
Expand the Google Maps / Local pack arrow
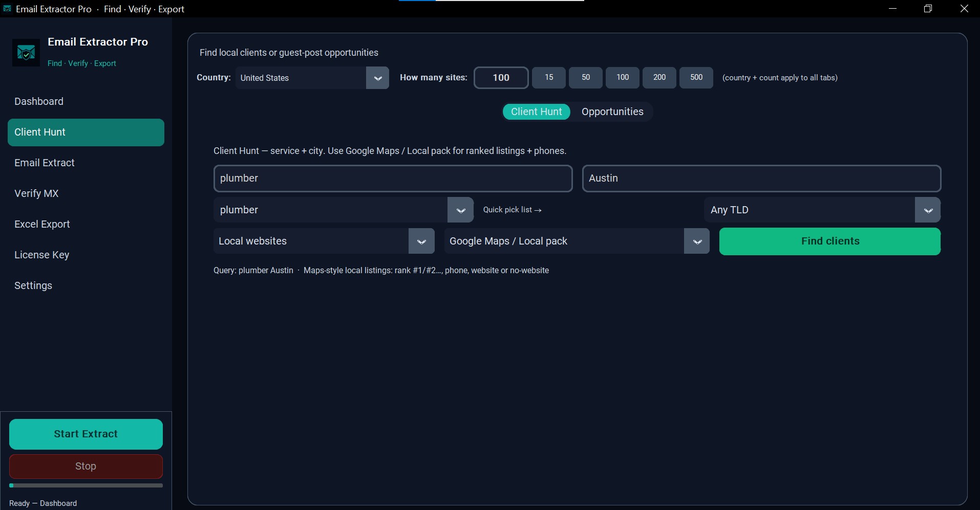pos(697,241)
